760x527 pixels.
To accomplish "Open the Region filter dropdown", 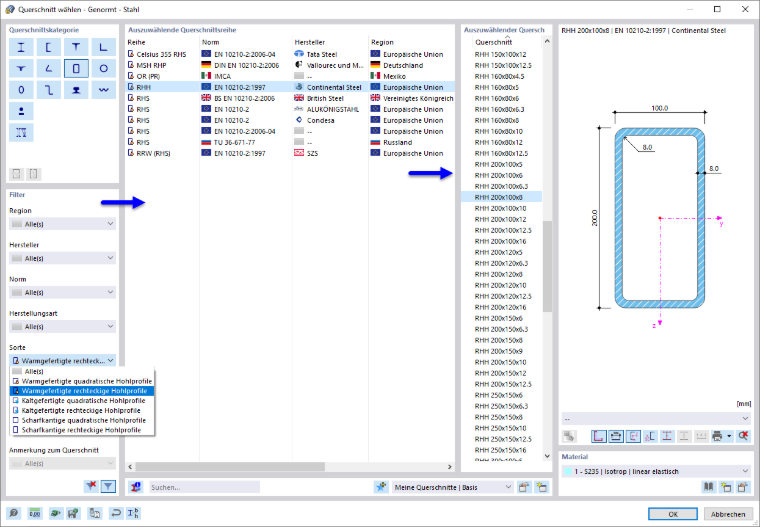I will pos(63,224).
